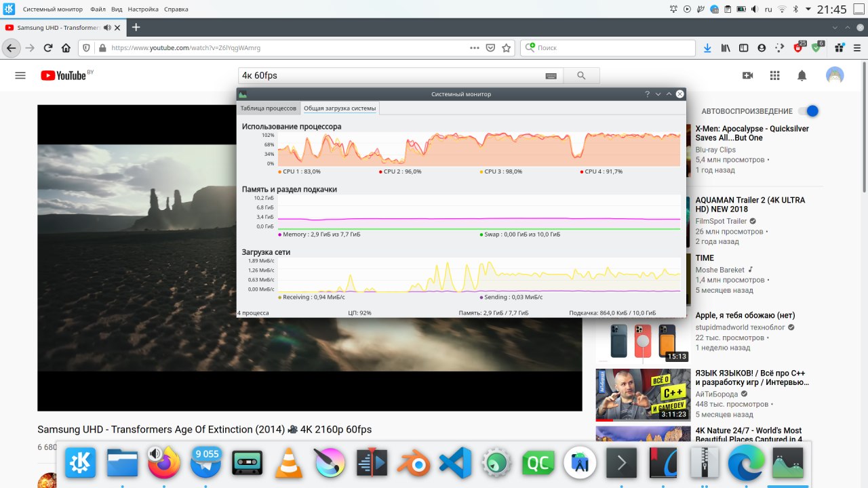Viewport: 868px width, 488px height.
Task: Bookmark this page with the star
Action: (x=506, y=48)
